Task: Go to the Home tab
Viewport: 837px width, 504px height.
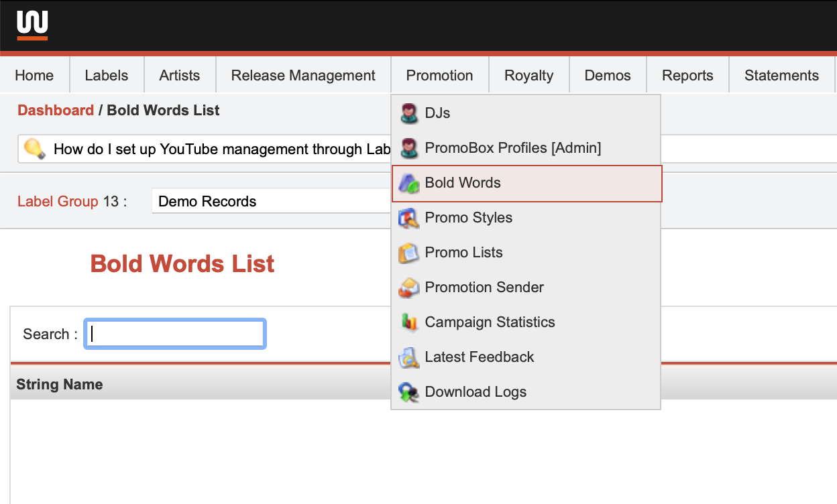Action: [x=34, y=76]
